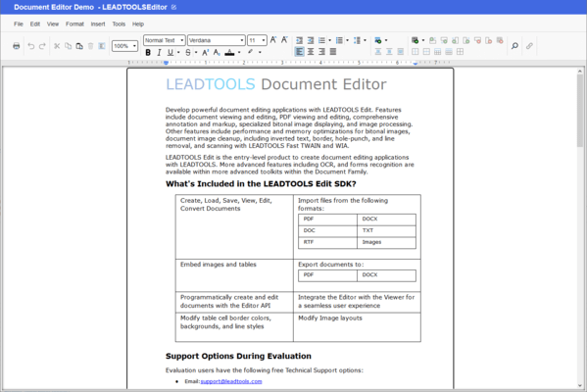Click the highlighter color button
This screenshot has width=587, height=392.
pyautogui.click(x=251, y=52)
